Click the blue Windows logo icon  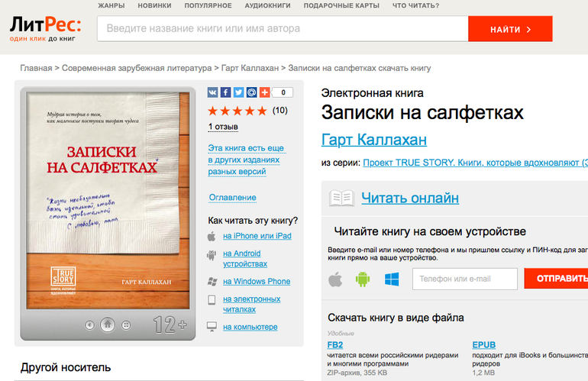tap(392, 279)
